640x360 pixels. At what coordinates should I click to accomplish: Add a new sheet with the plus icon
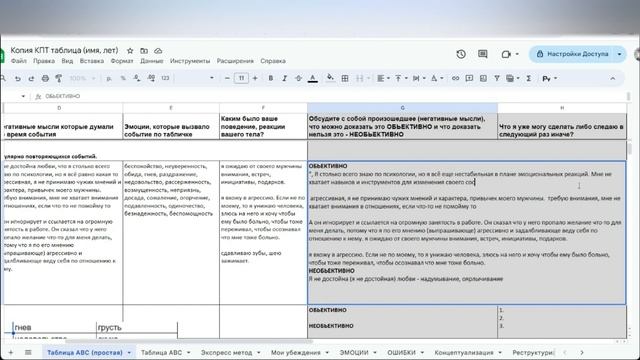coord(11,352)
